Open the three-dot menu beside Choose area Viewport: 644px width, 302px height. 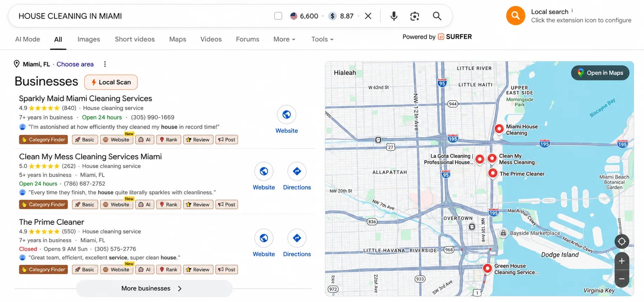(105, 64)
